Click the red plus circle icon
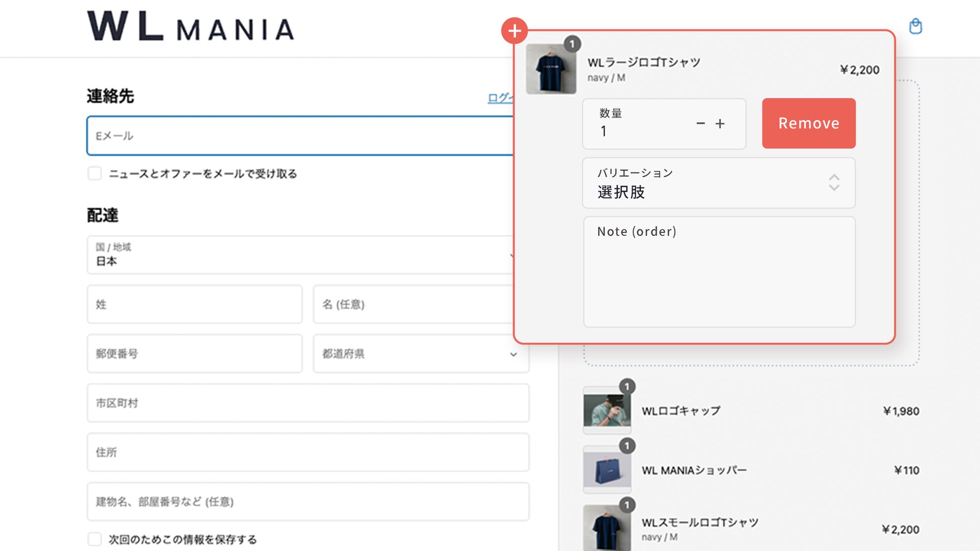Viewport: 980px width, 551px height. 514,31
